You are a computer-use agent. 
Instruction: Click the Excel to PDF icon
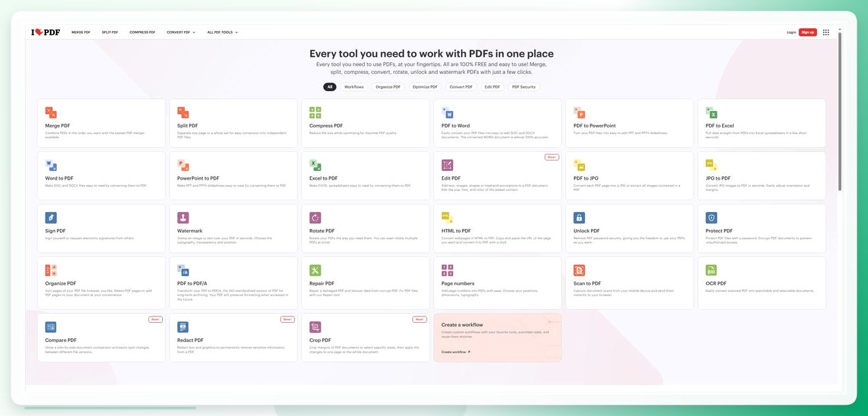pos(315,165)
